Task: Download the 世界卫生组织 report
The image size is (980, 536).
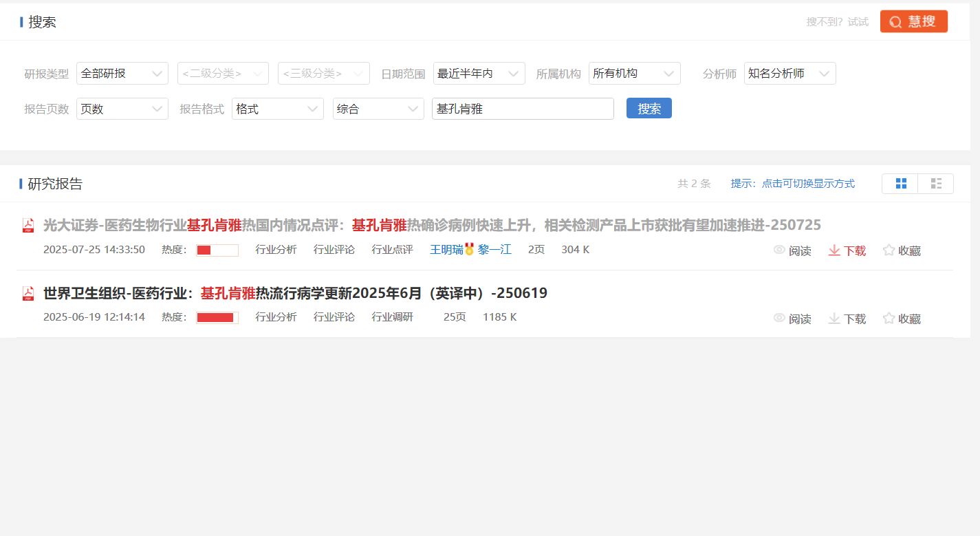Action: point(847,319)
